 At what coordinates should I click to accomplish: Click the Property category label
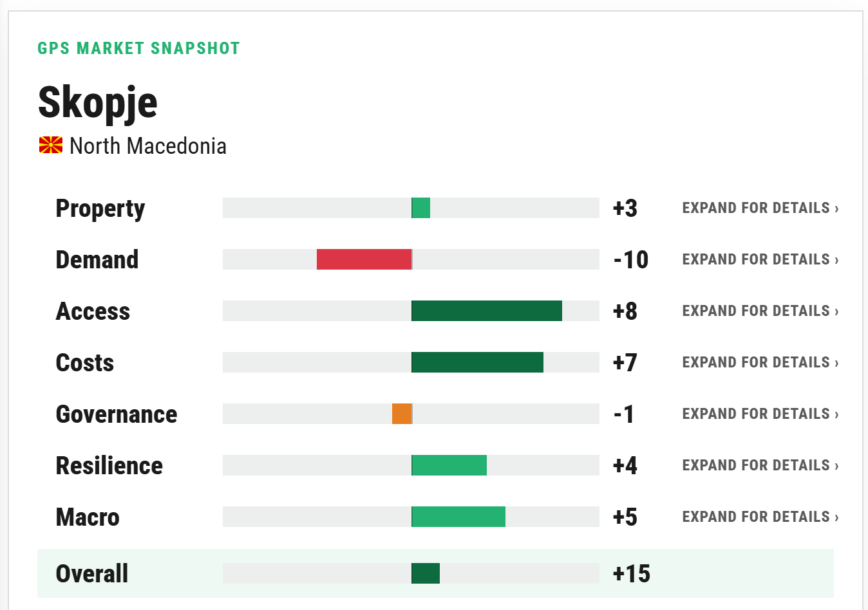[x=100, y=208]
